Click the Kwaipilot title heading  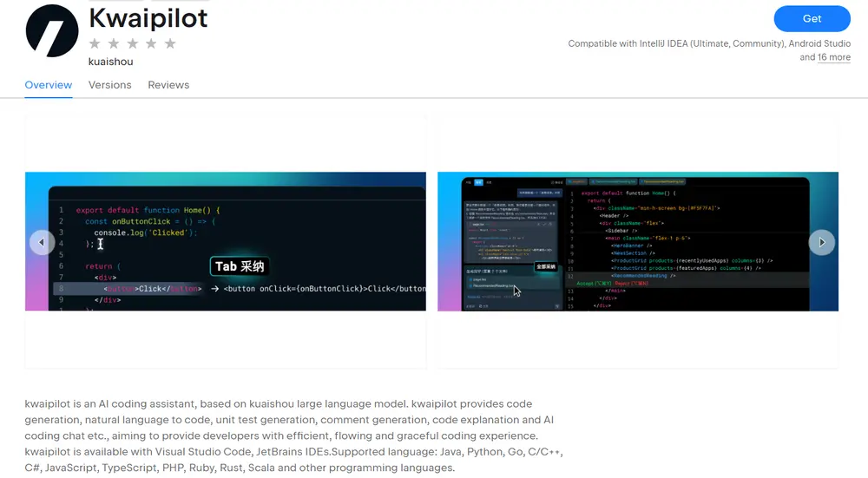click(148, 16)
